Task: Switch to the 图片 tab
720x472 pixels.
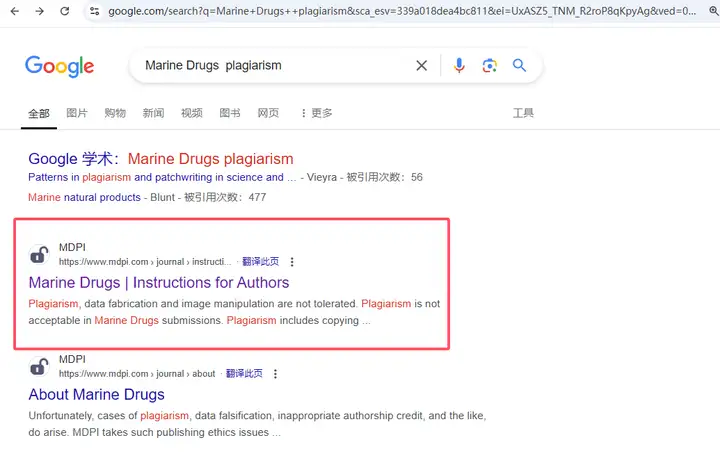Action: coord(77,113)
